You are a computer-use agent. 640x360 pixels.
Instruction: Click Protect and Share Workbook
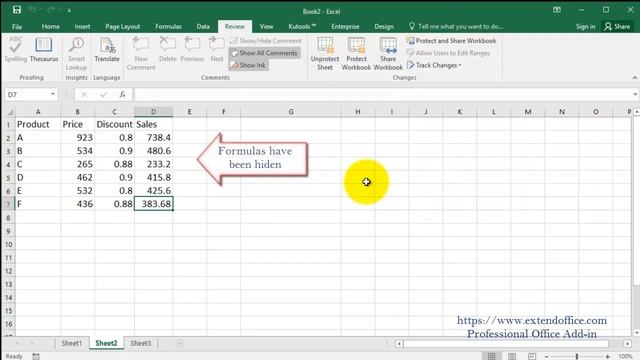pyautogui.click(x=451, y=41)
